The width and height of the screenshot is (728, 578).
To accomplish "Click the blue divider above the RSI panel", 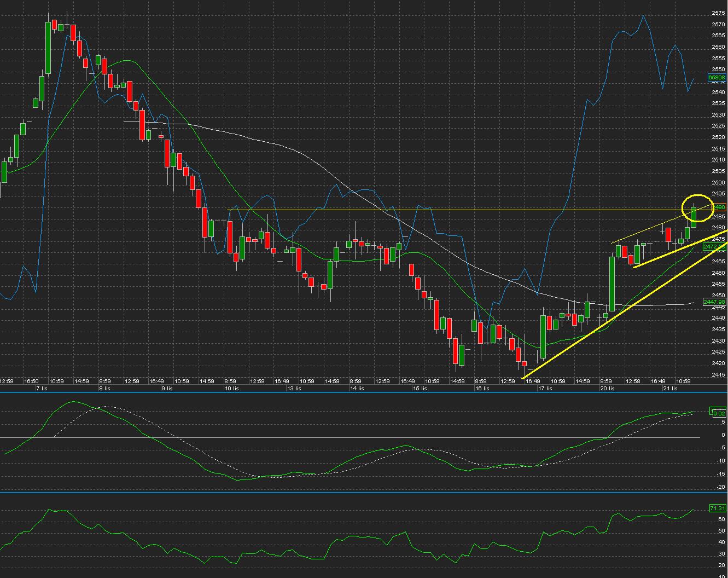I will tap(350, 493).
